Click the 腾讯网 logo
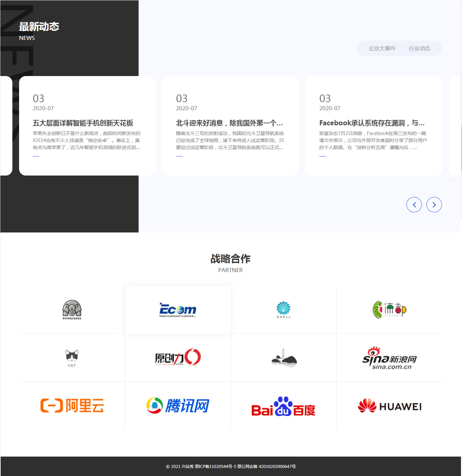Viewport: 462px width, 476px height. (x=178, y=406)
